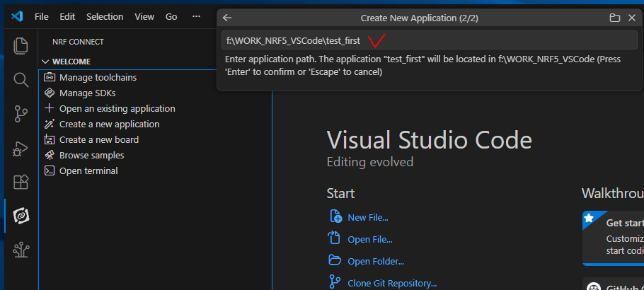Click the wand icon for Create a new application
644x290 pixels.
pos(50,124)
